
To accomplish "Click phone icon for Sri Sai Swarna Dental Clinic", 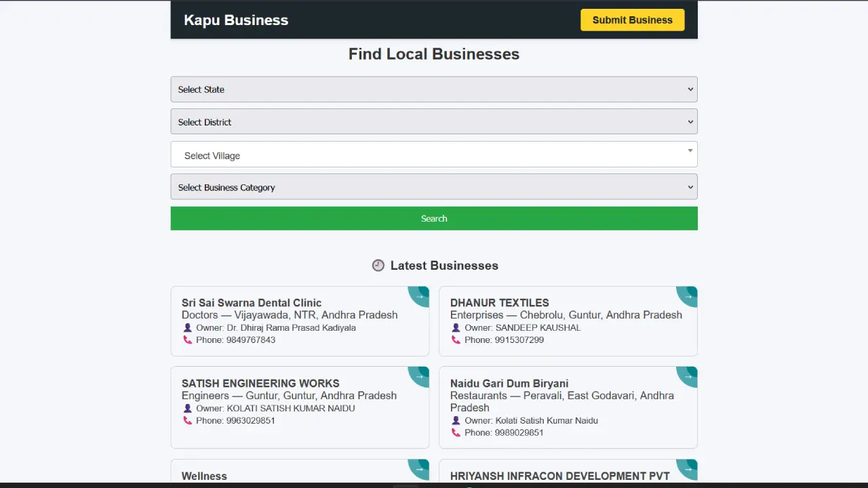I will [x=188, y=340].
